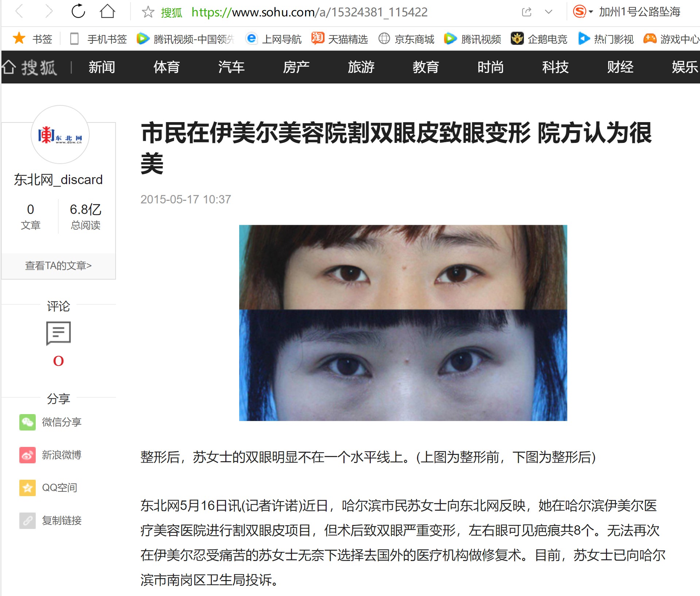Viewport: 700px width, 596px height.
Task: Open 京东商城 bookmark
Action: (406, 39)
